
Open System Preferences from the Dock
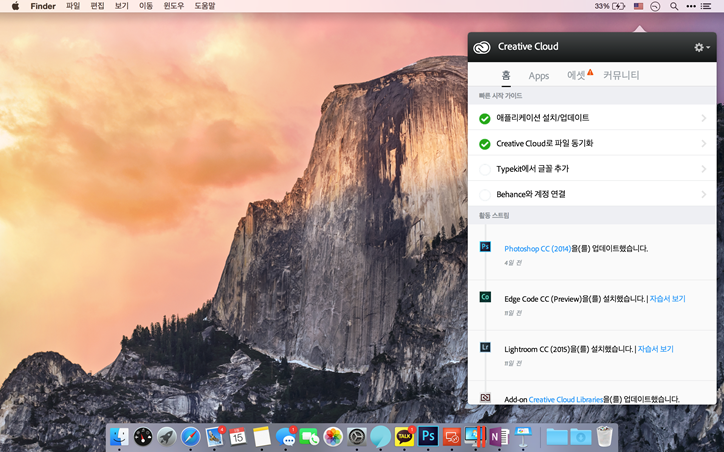tap(357, 436)
